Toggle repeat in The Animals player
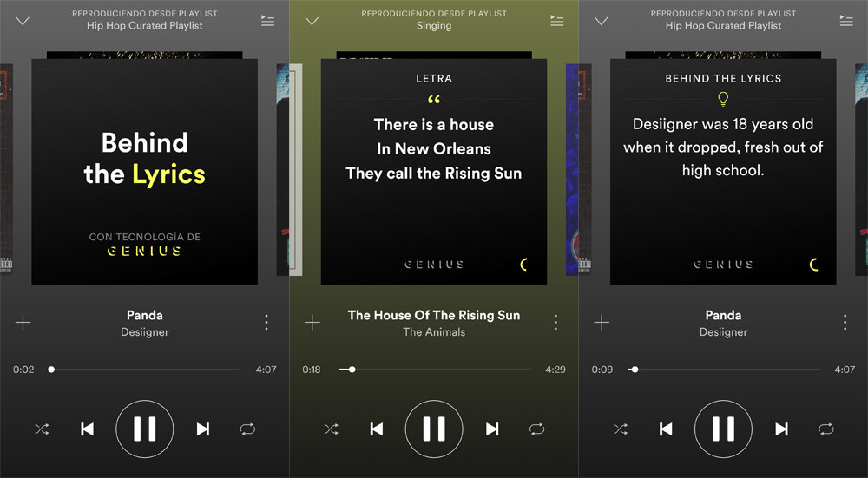The image size is (868, 478). [x=536, y=429]
